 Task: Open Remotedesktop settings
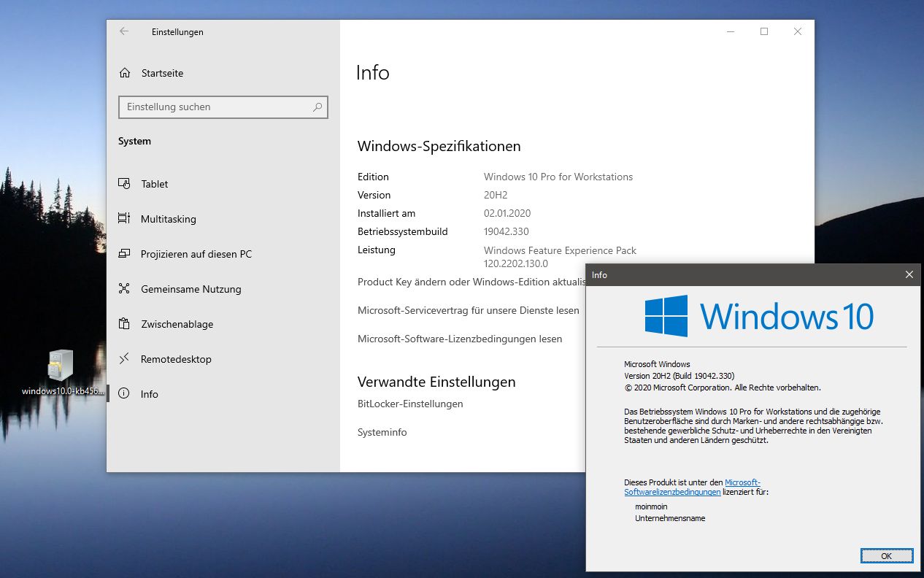coord(223,359)
